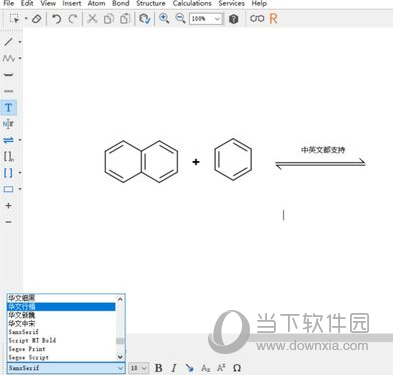Open the Structure menu
This screenshot has height=375, width=393.
point(151,3)
